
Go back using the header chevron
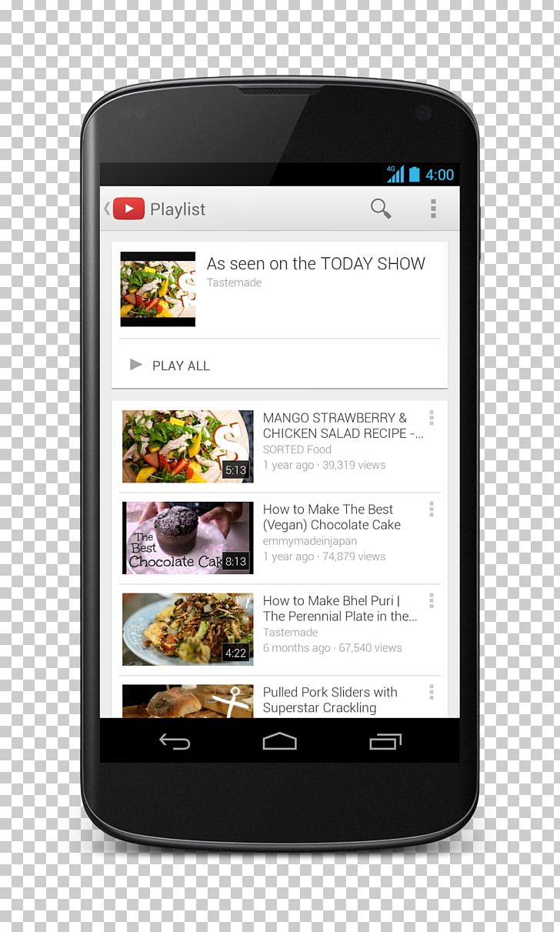pyautogui.click(x=107, y=209)
